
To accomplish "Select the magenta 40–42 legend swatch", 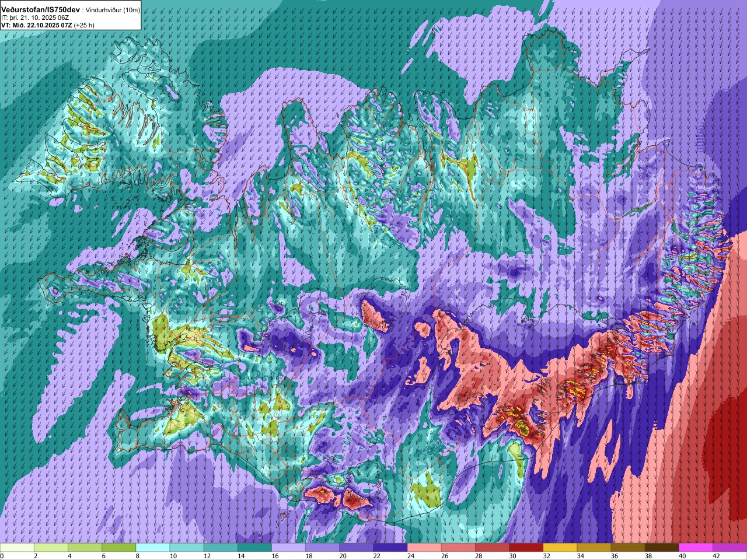I will pos(696,548).
